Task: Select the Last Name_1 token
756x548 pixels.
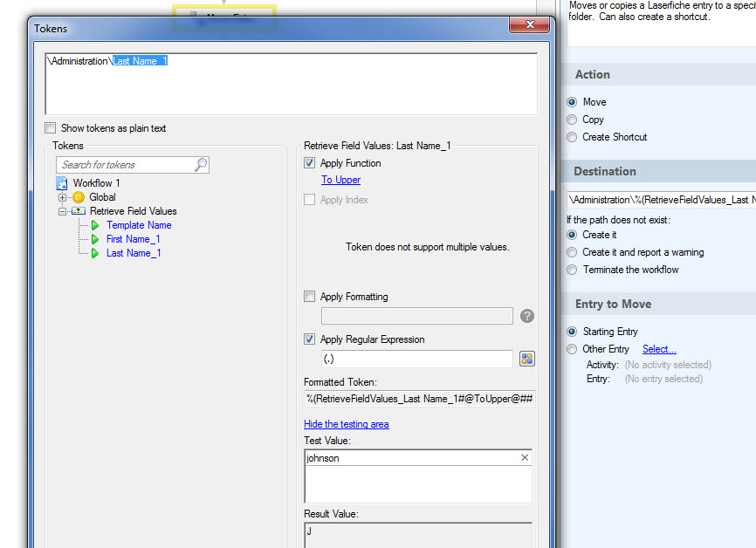Action: pos(134,253)
